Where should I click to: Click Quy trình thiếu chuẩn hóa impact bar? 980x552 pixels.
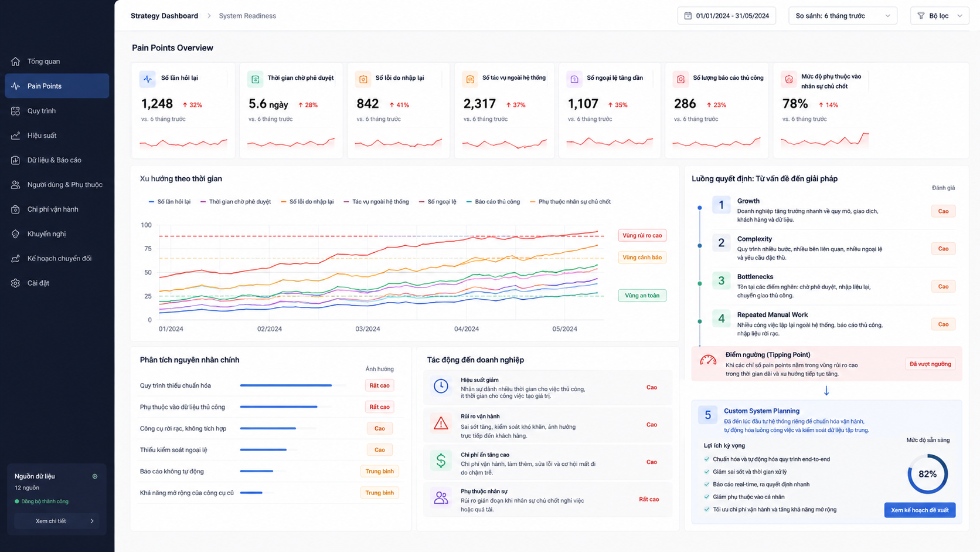[286, 385]
